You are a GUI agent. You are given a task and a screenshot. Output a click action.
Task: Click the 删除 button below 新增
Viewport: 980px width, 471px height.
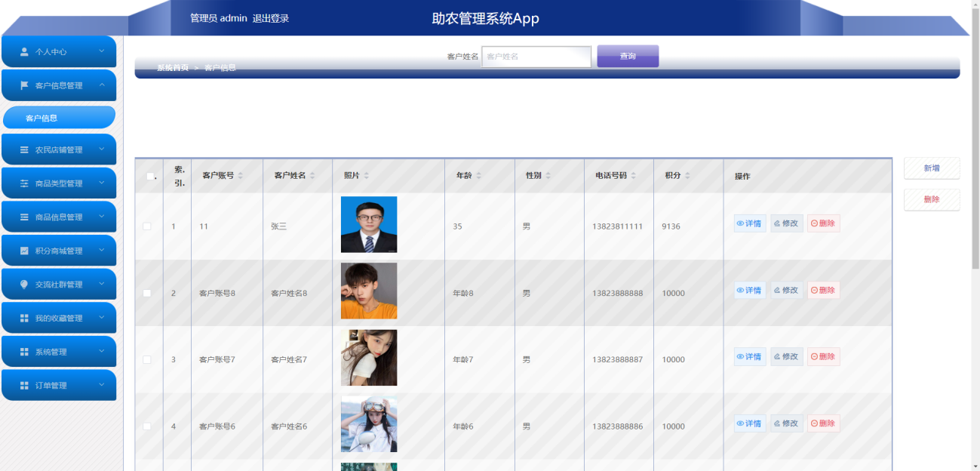932,199
